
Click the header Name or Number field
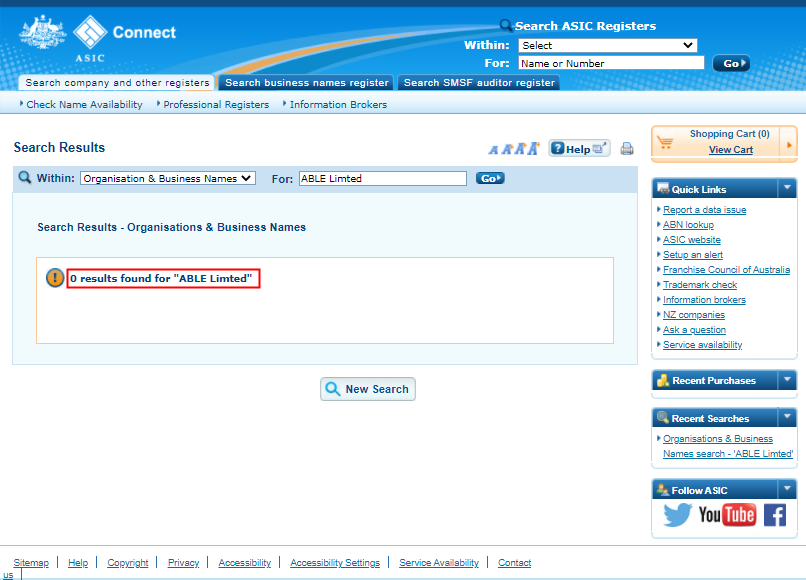[611, 63]
